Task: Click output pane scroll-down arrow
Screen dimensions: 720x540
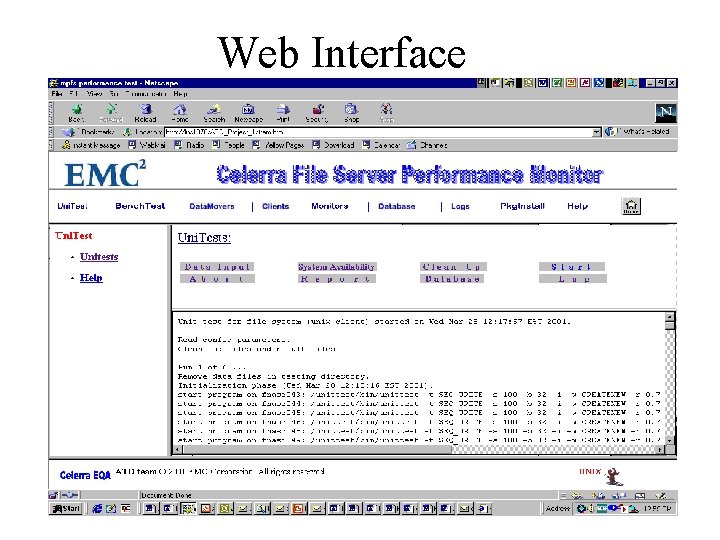Action: click(x=670, y=440)
